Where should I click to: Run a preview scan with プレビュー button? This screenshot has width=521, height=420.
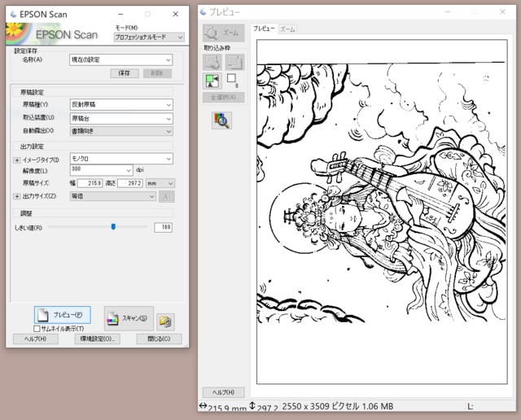63,315
